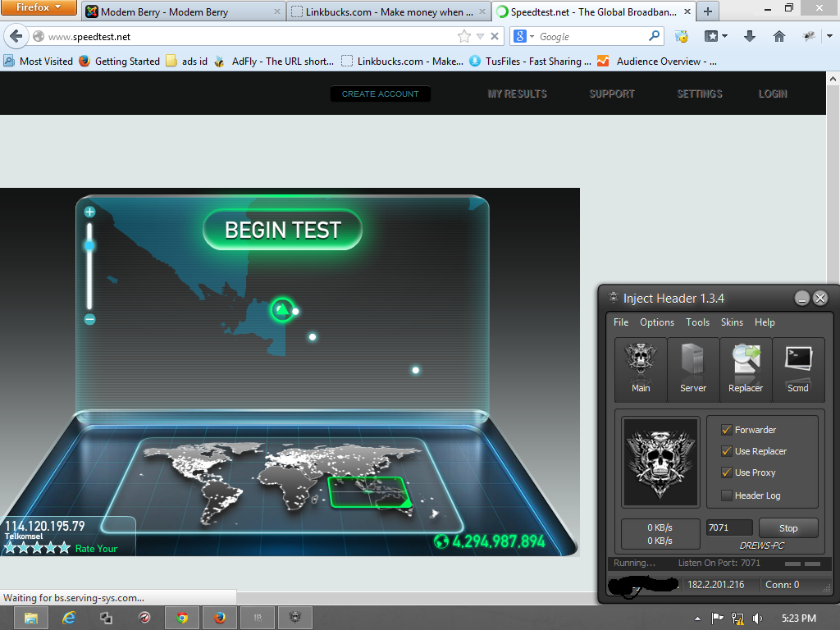This screenshot has height=630, width=840.
Task: Stop loading the page with the X icon
Action: [x=495, y=36]
